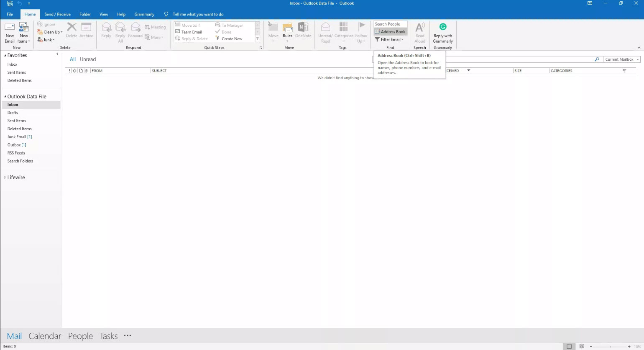Open the Send / Receive tab

pos(58,14)
